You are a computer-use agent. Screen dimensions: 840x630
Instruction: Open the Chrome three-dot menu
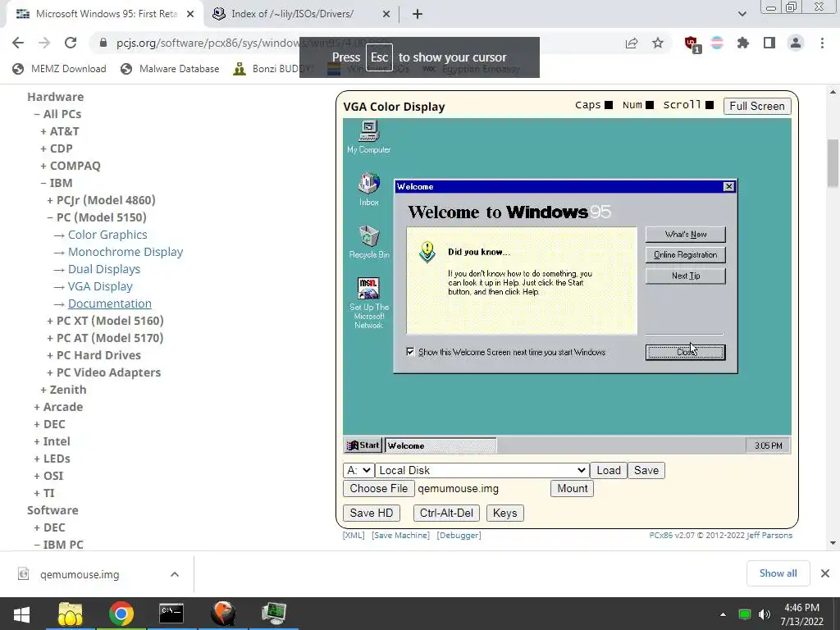(822, 43)
